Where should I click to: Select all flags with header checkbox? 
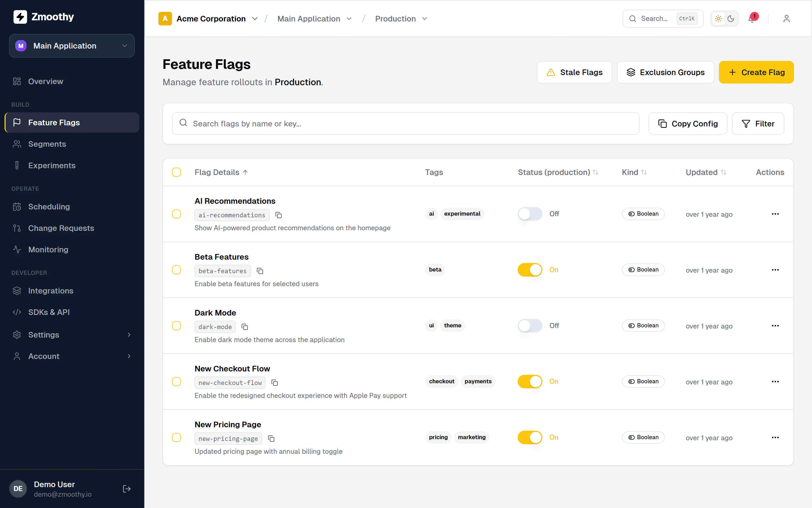(176, 172)
